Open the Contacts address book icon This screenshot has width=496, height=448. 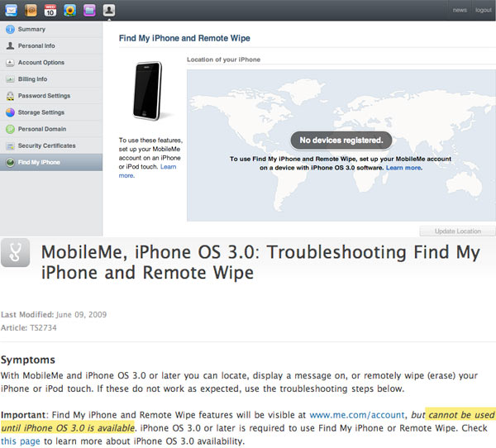[x=31, y=10]
